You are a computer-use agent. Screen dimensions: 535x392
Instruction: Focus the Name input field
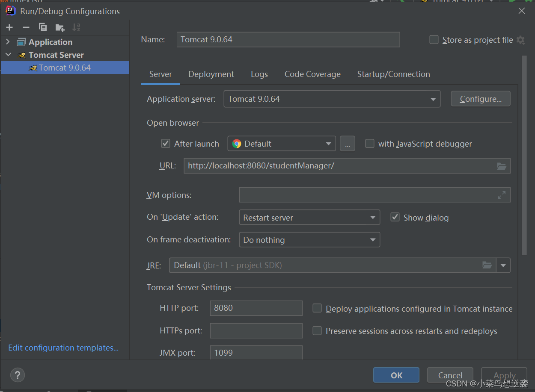click(288, 39)
